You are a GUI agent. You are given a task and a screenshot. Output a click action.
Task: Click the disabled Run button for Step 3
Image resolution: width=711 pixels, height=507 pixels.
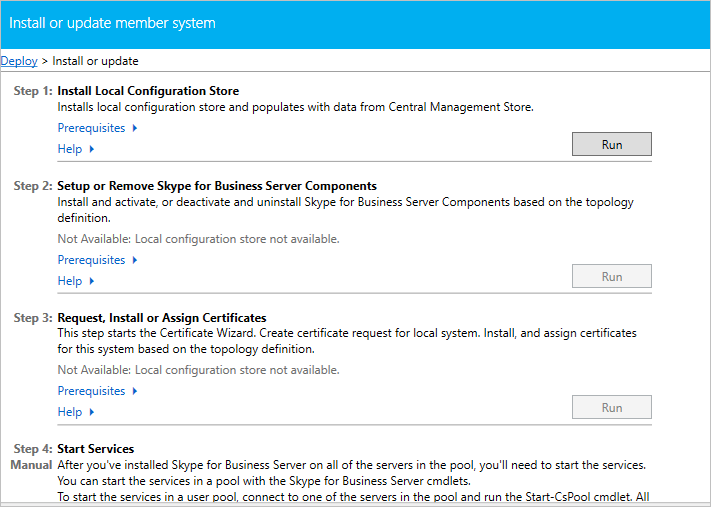click(x=612, y=407)
